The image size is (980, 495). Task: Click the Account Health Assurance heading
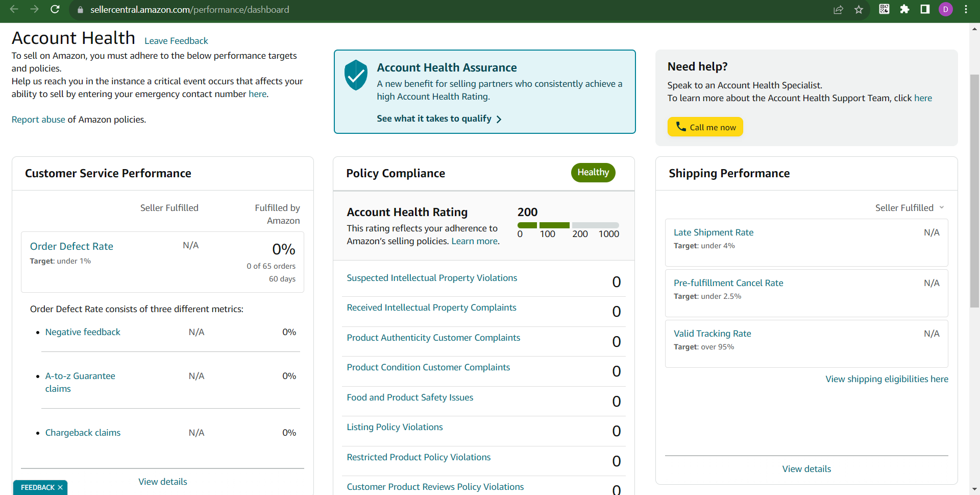(x=447, y=67)
